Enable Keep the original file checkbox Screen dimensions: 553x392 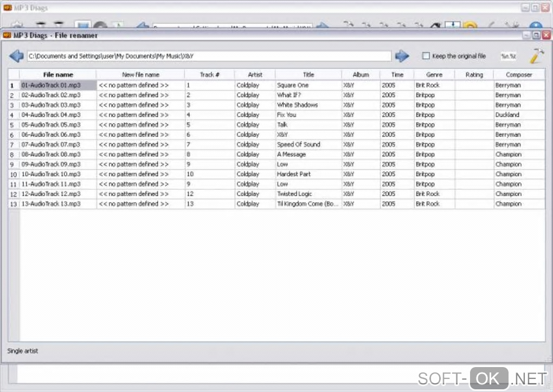click(x=426, y=56)
